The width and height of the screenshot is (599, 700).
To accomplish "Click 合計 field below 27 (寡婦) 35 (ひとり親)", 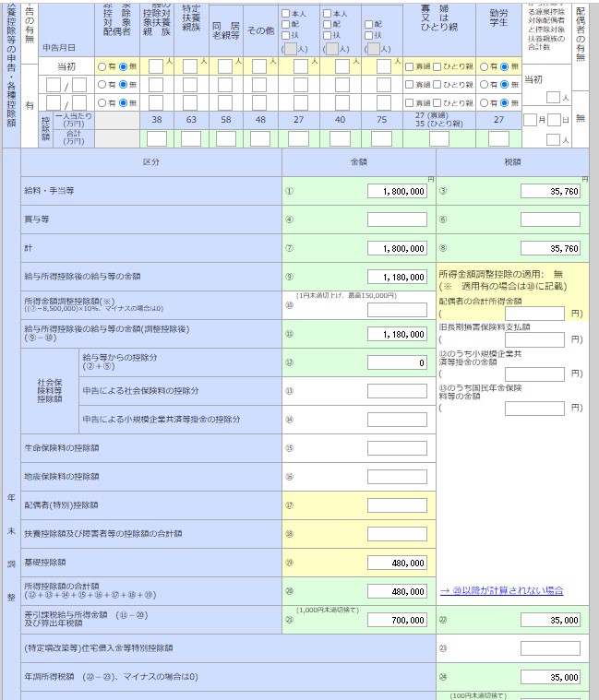I will coord(439,139).
